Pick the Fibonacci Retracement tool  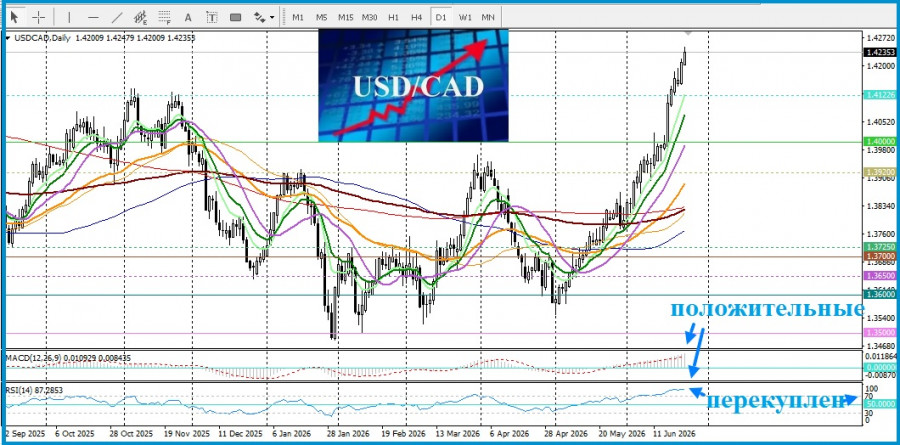165,17
